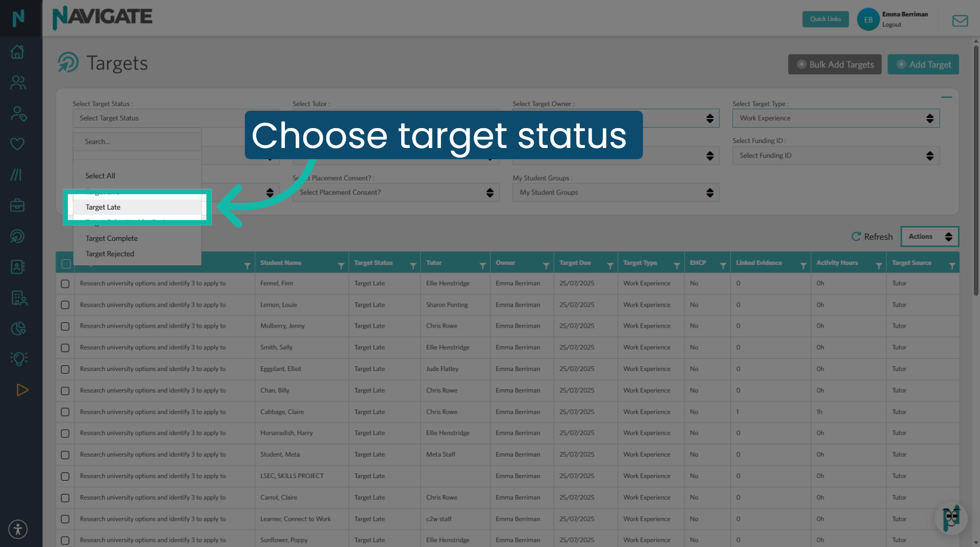Click the Navigate logo
Screen dimensions: 980x547
point(102,17)
